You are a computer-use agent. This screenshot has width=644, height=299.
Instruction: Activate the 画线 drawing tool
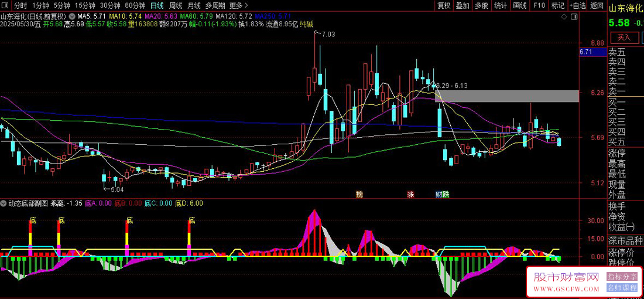(520, 5)
